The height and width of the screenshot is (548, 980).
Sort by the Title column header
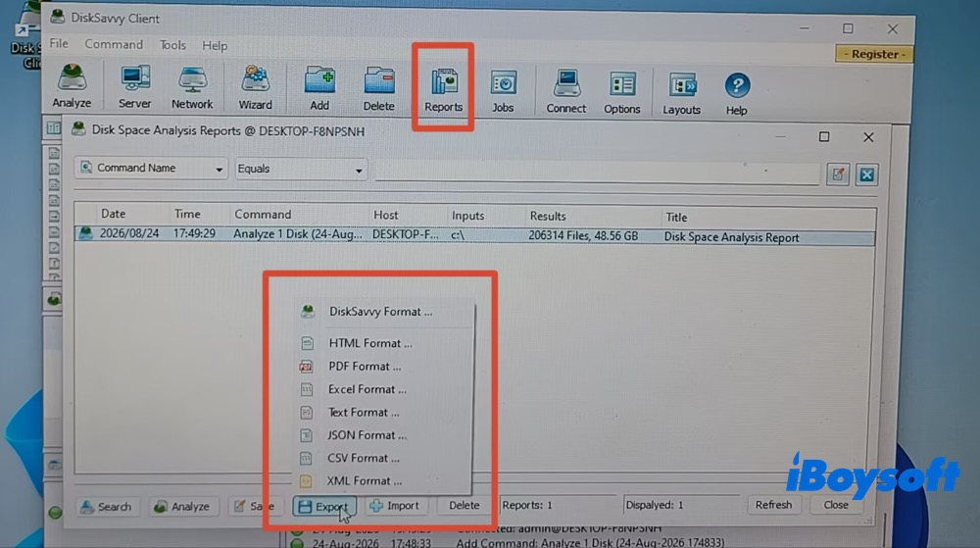[x=676, y=218]
